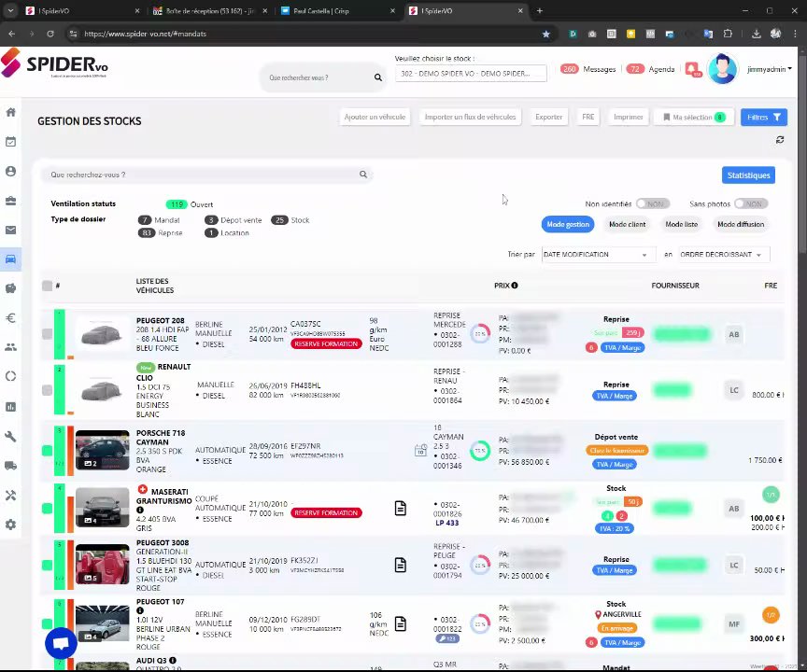807x672 pixels.
Task: Open document icon on Peugeot 107 row
Action: (x=401, y=623)
